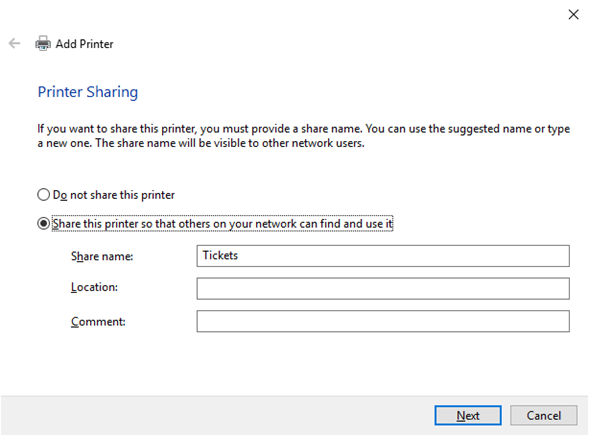Proceed with the Next button
Screen dimensions: 589x436
(468, 415)
